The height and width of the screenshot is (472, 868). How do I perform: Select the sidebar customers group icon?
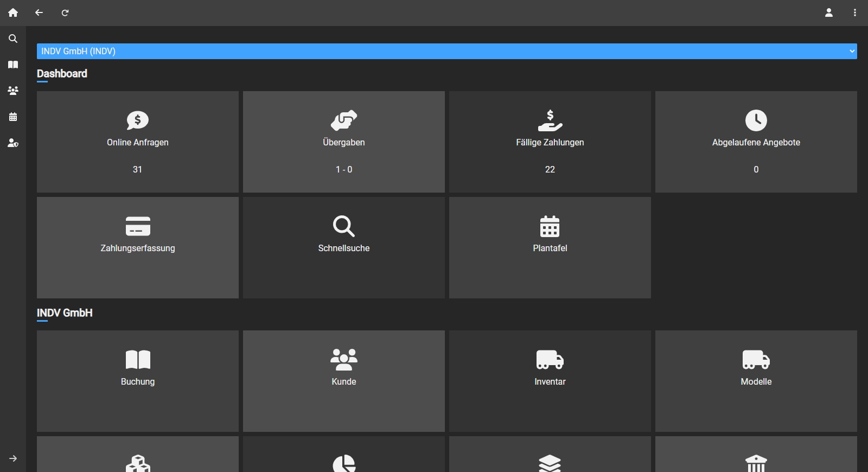coord(13,91)
